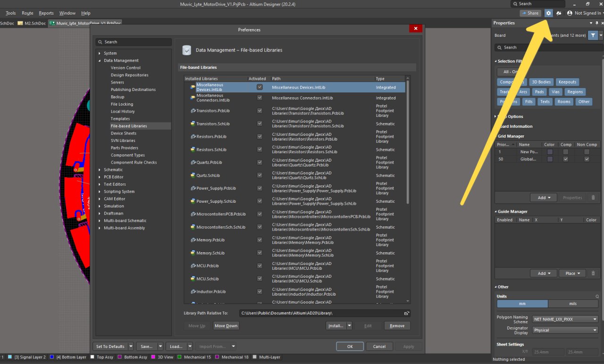Toggle Comp checkbox for Global grid row

(565, 159)
